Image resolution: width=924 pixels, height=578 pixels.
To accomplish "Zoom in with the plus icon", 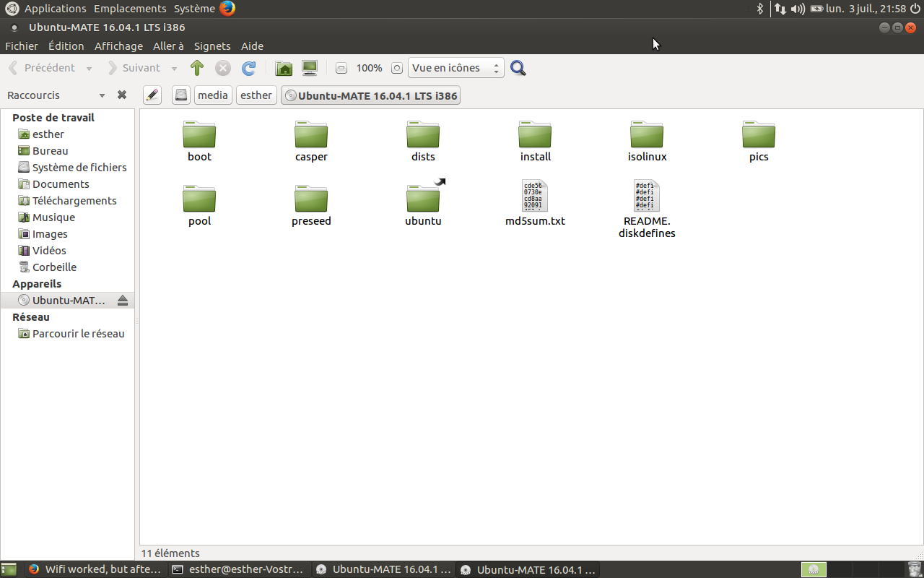I will [x=397, y=68].
